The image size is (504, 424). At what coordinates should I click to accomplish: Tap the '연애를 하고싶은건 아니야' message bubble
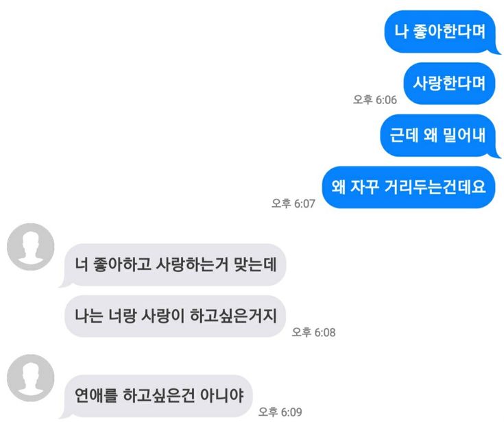(158, 396)
